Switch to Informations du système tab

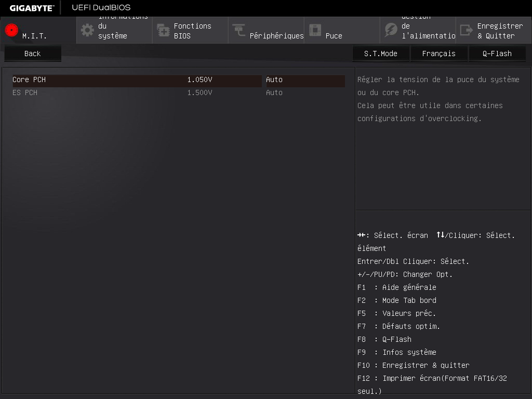114,30
